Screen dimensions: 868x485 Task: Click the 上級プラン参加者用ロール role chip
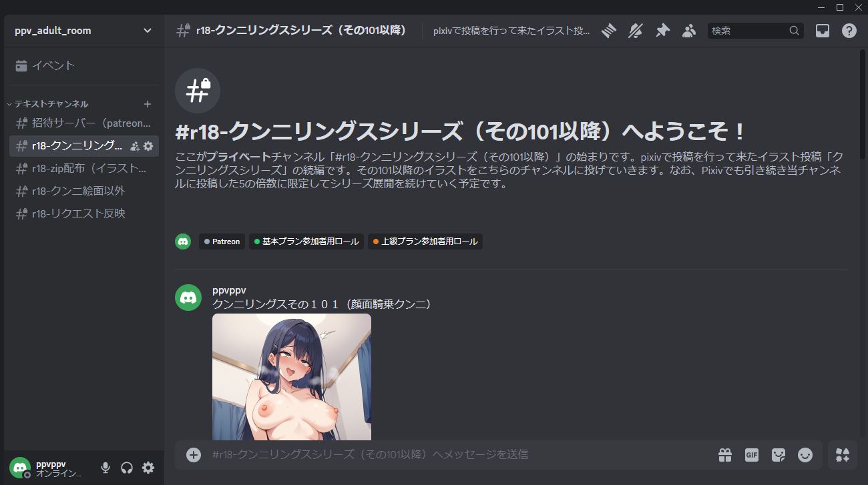point(425,241)
